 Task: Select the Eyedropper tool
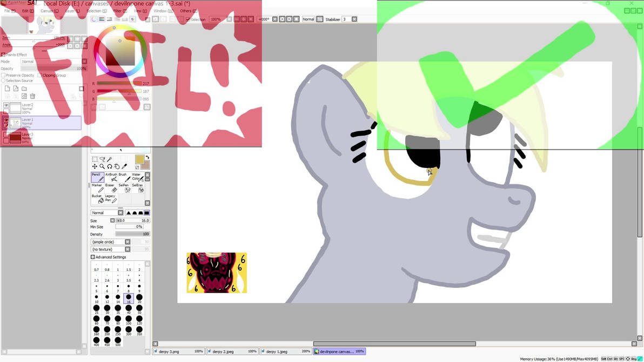(124, 166)
